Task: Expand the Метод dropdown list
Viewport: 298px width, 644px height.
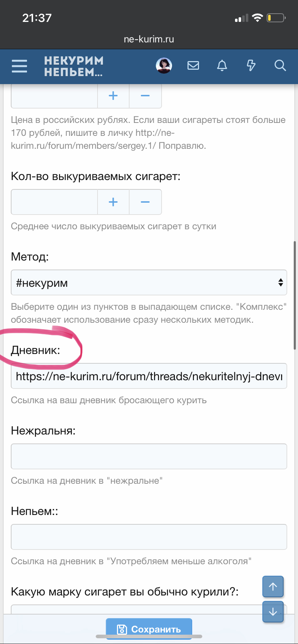Action: coord(149,282)
